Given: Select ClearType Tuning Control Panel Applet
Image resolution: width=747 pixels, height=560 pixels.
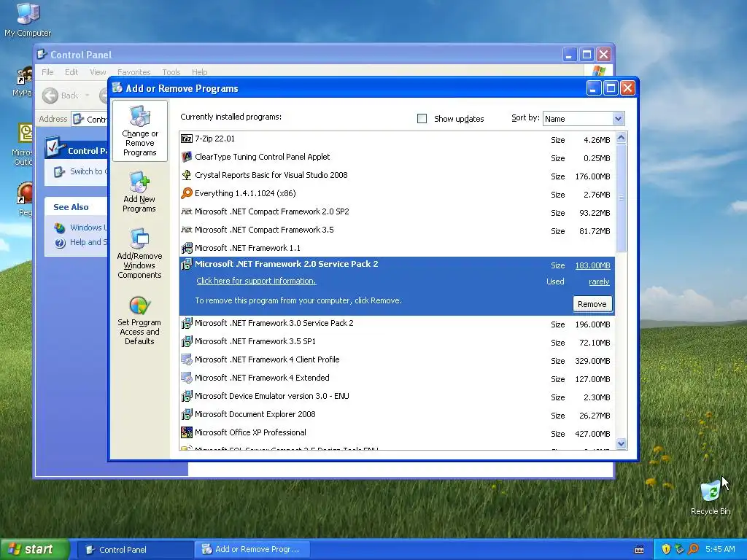Looking at the screenshot, I should click(x=397, y=157).
